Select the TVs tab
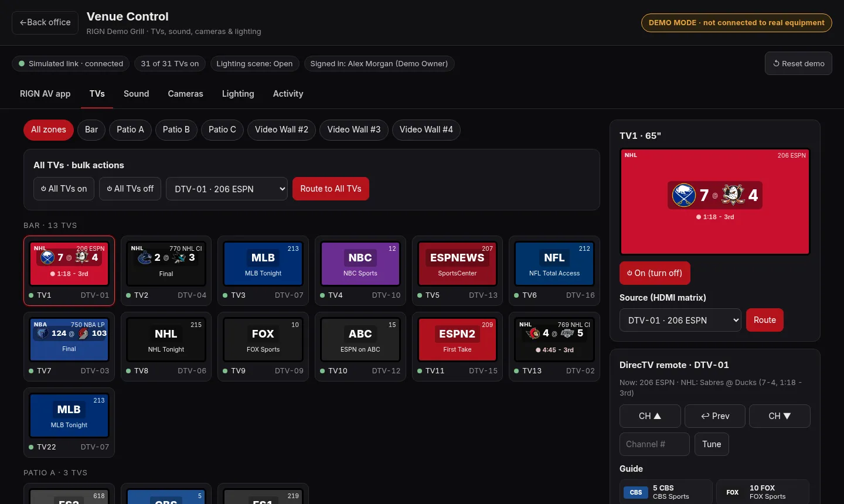The width and height of the screenshot is (844, 504). tap(97, 94)
